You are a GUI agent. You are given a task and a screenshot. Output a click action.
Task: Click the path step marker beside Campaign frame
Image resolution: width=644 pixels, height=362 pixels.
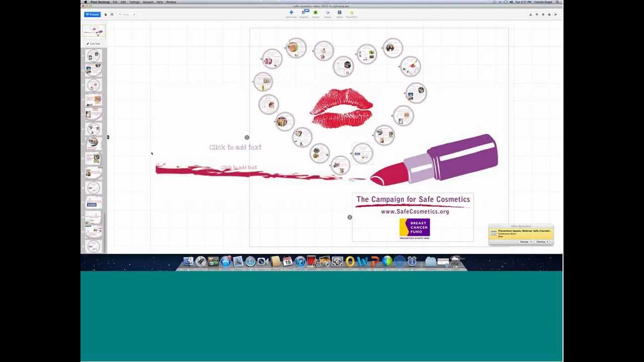coord(350,217)
